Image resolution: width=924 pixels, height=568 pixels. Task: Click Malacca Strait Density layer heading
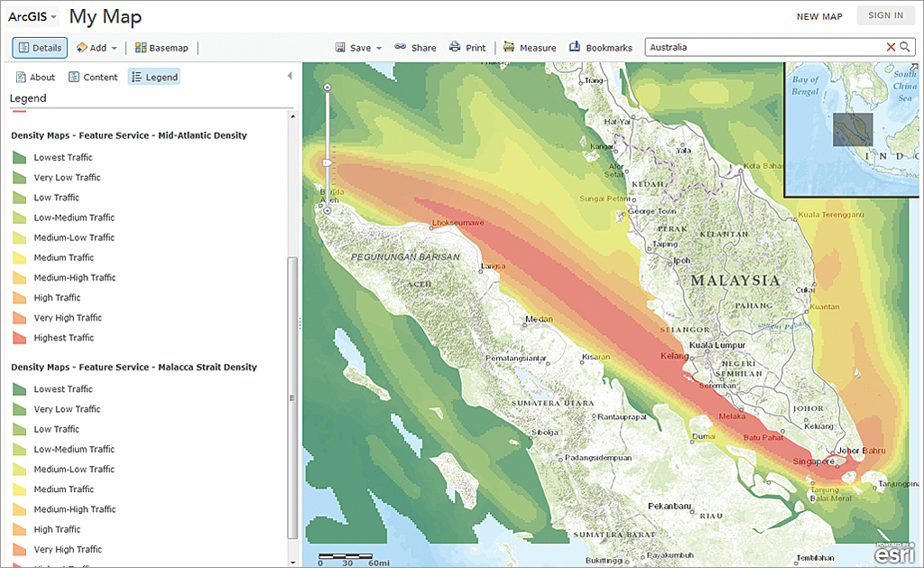134,367
